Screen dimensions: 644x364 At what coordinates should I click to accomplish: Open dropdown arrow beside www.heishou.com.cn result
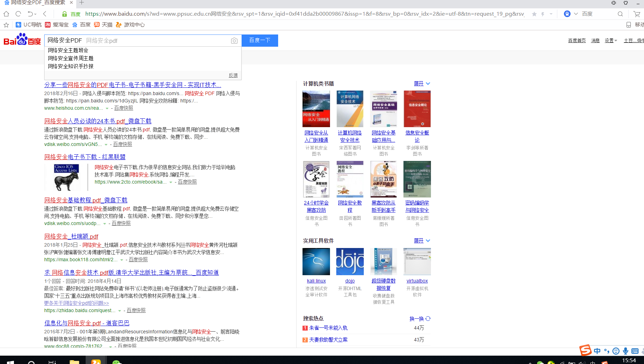[107, 108]
